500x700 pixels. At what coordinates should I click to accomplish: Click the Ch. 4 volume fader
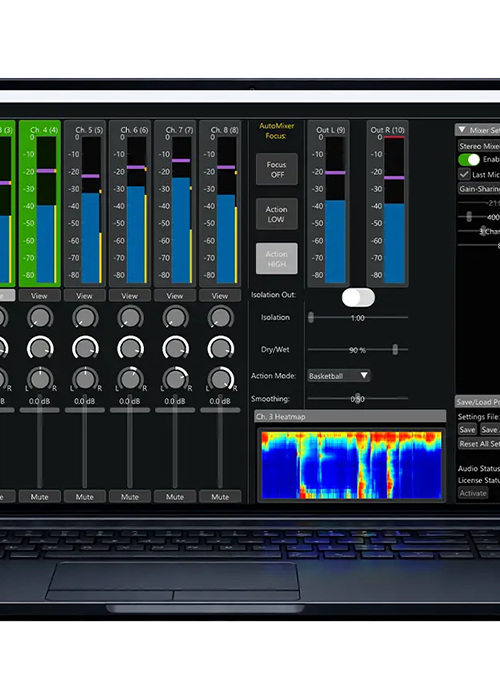tap(40, 442)
